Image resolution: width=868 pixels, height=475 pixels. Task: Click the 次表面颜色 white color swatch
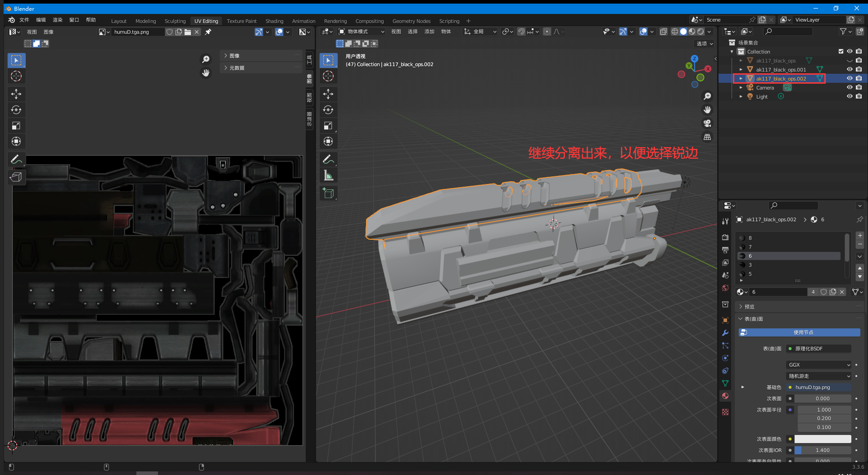pyautogui.click(x=823, y=439)
